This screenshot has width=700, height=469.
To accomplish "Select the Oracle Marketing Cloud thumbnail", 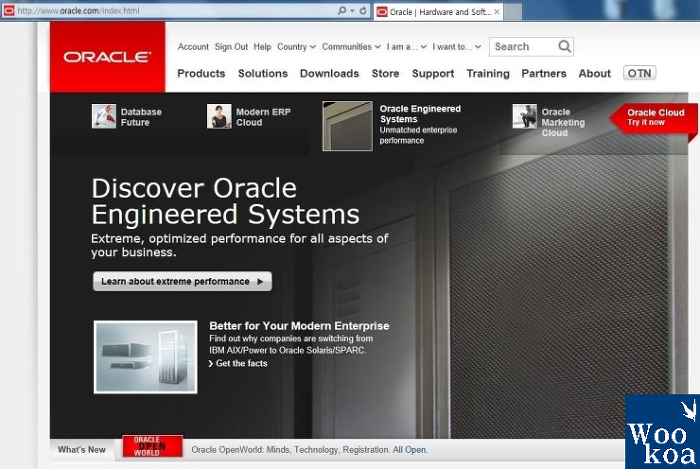I will coord(525,116).
